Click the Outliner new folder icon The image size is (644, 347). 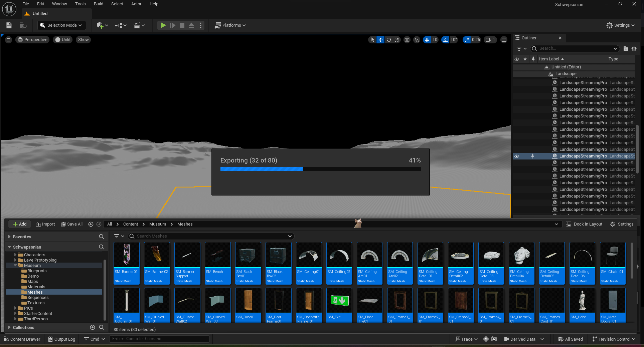(x=626, y=49)
